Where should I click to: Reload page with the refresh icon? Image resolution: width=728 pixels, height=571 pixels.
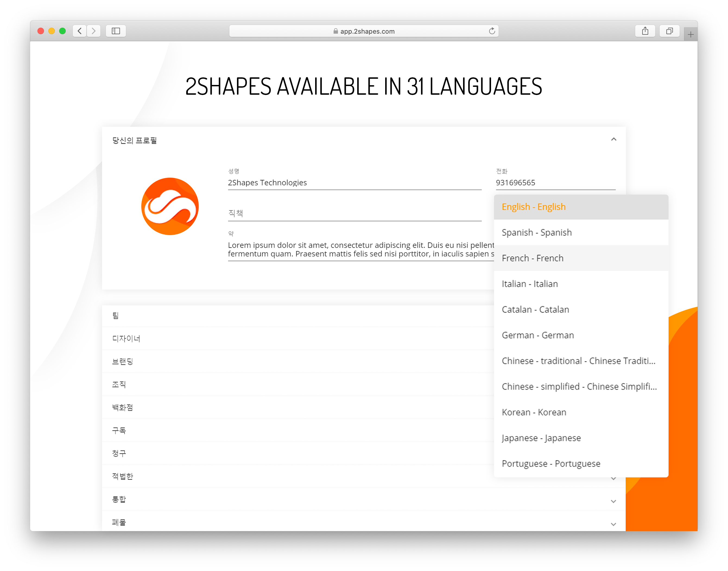(x=492, y=31)
